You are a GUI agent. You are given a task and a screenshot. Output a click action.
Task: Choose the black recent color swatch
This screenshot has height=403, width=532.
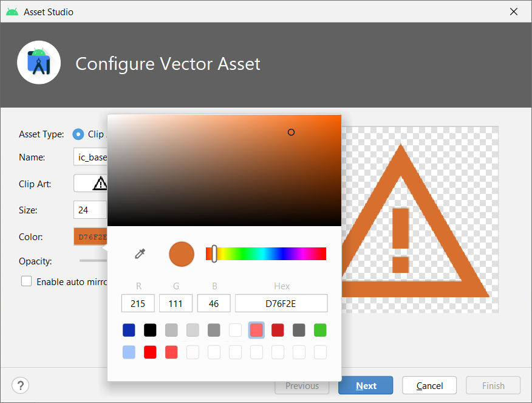(x=150, y=330)
